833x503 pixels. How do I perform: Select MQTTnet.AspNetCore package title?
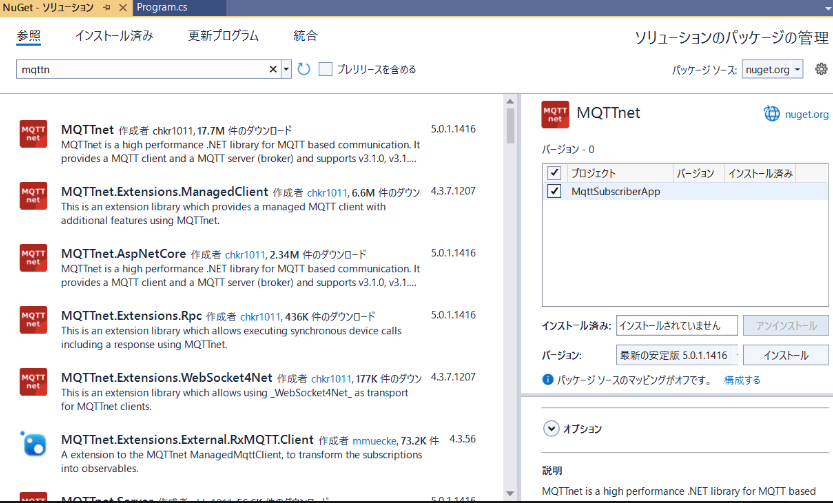124,254
